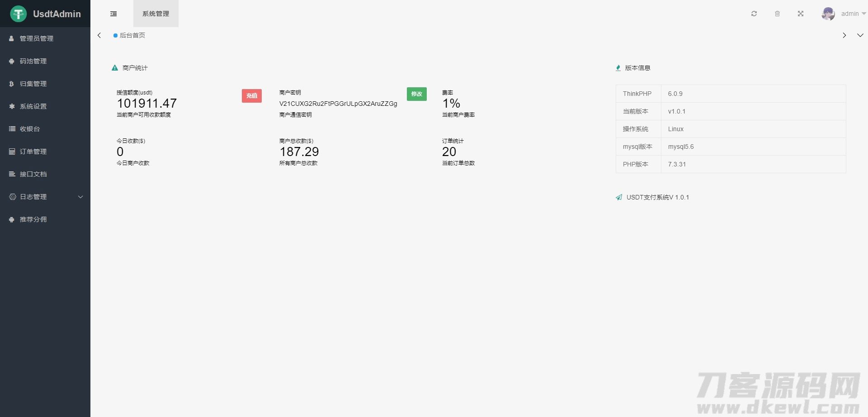Expand the 日志管理 sidebar submenu
Screen dimensions: 868x417
45,197
